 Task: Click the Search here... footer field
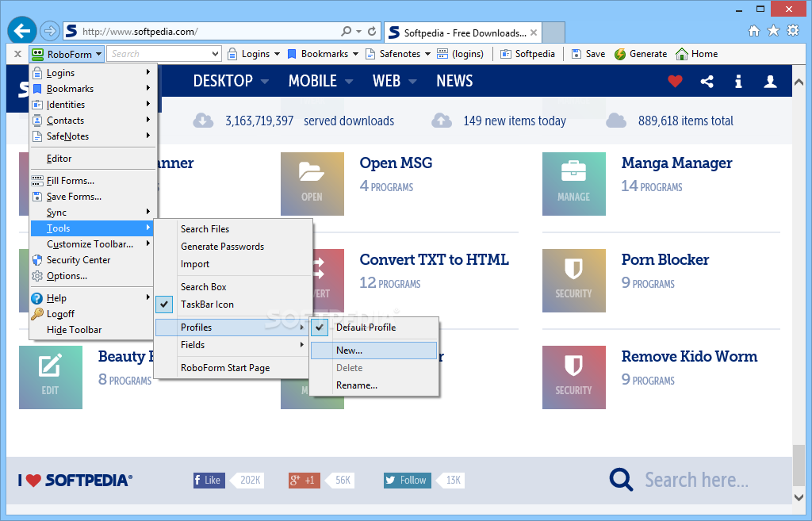click(696, 480)
